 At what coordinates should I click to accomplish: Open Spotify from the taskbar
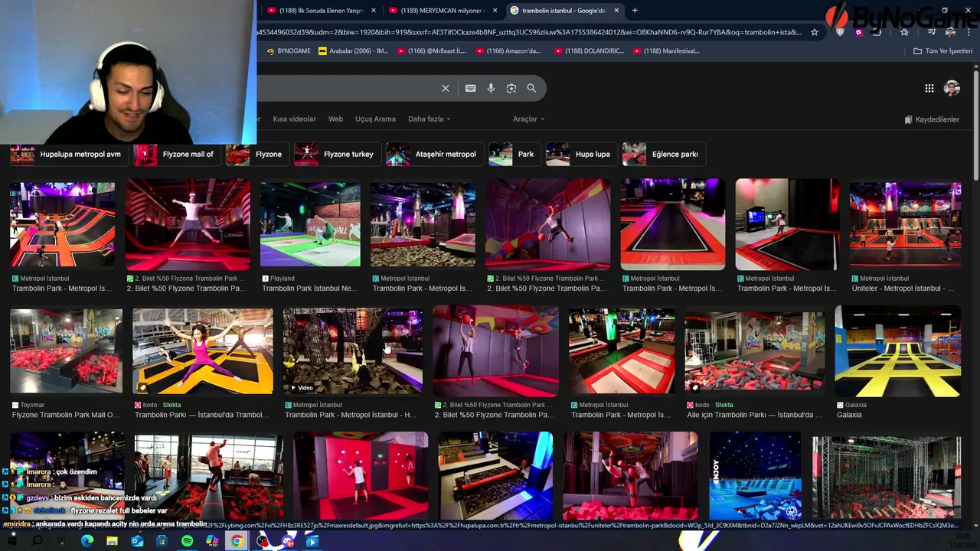pyautogui.click(x=188, y=541)
